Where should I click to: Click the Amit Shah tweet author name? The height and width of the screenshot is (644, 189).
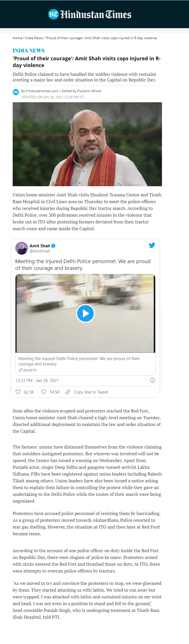pyautogui.click(x=40, y=246)
